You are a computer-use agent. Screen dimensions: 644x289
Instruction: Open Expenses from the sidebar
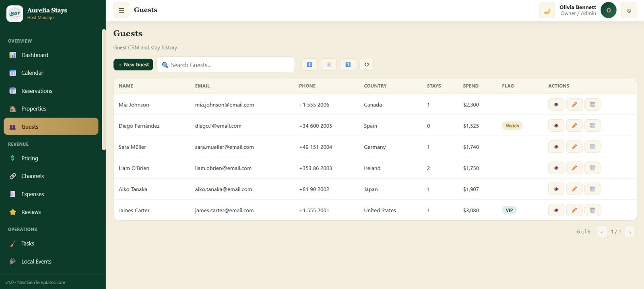pyautogui.click(x=51, y=194)
